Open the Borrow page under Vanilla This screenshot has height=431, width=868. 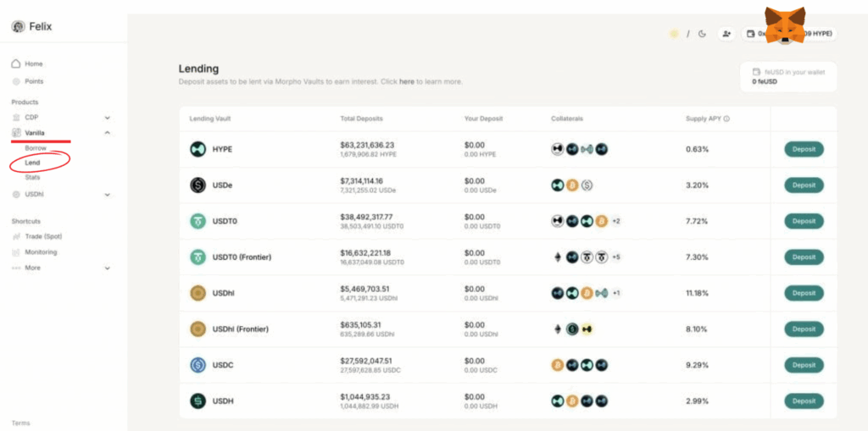pyautogui.click(x=36, y=148)
